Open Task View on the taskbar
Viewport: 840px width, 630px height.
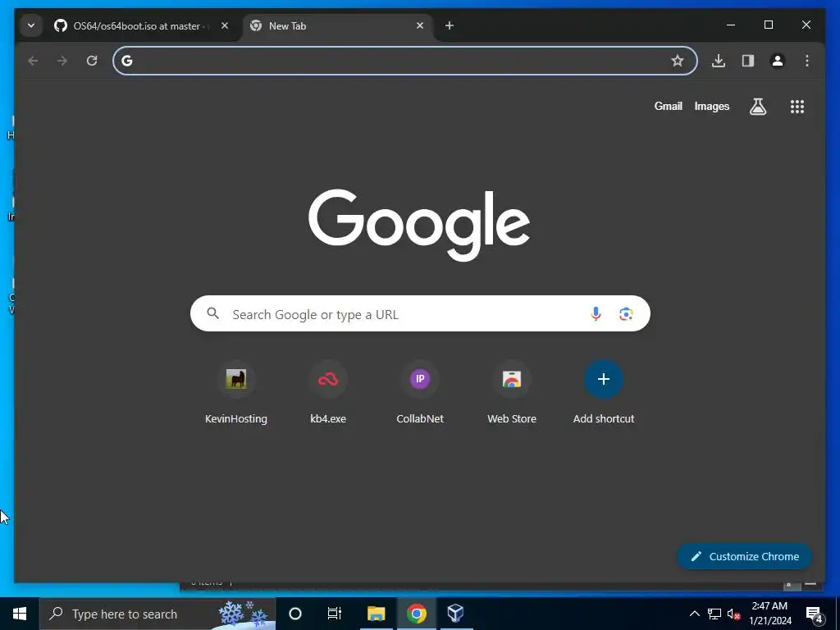pos(335,614)
